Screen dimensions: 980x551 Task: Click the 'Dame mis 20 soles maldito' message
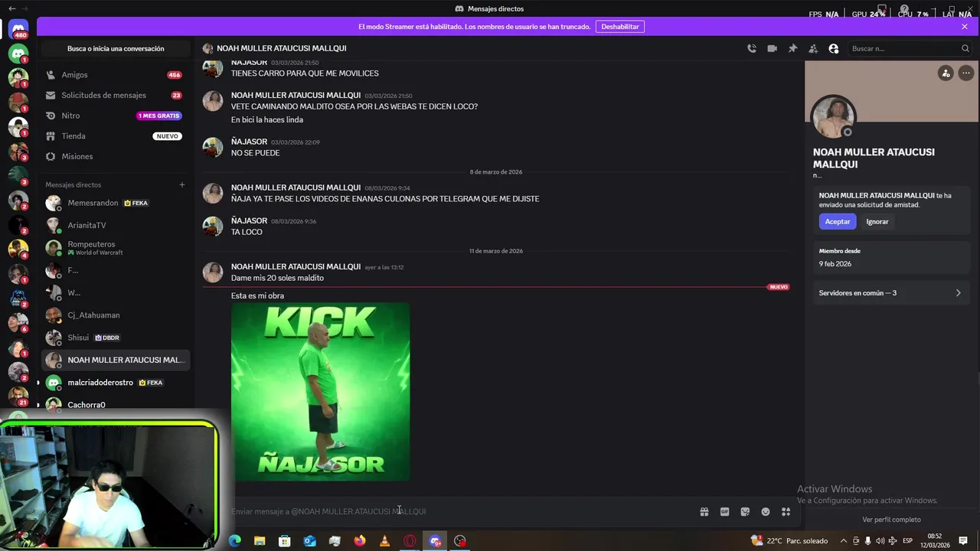(x=277, y=278)
